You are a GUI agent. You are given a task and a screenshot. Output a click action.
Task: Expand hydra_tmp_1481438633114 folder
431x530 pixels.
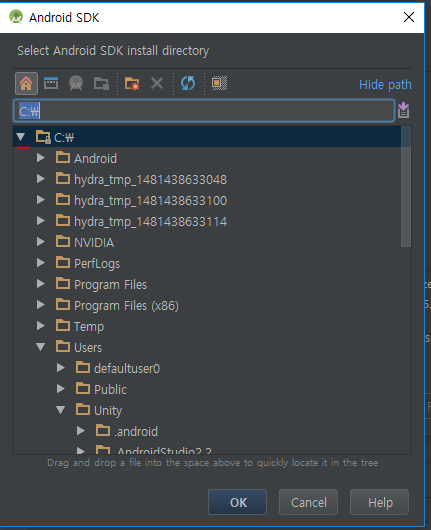click(41, 221)
